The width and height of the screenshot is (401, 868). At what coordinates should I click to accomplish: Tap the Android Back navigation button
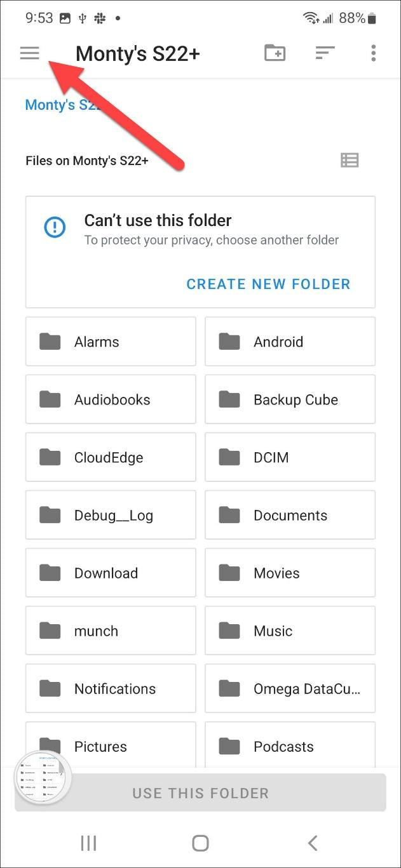[312, 843]
